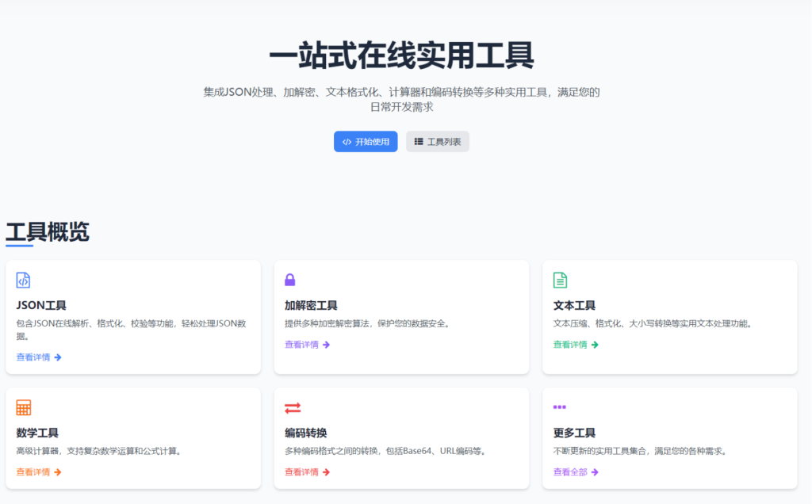The image size is (812, 504).
Task: Click the 编码转换 card heading
Action: click(305, 433)
